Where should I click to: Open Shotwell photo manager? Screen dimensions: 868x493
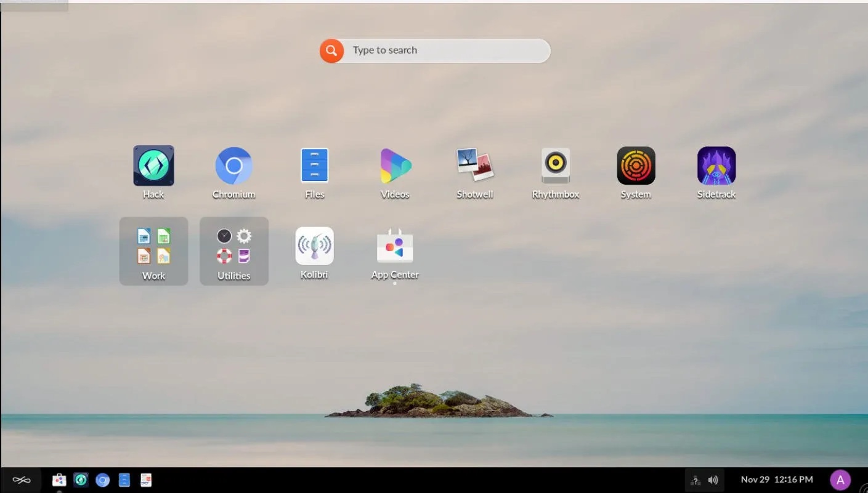(475, 165)
